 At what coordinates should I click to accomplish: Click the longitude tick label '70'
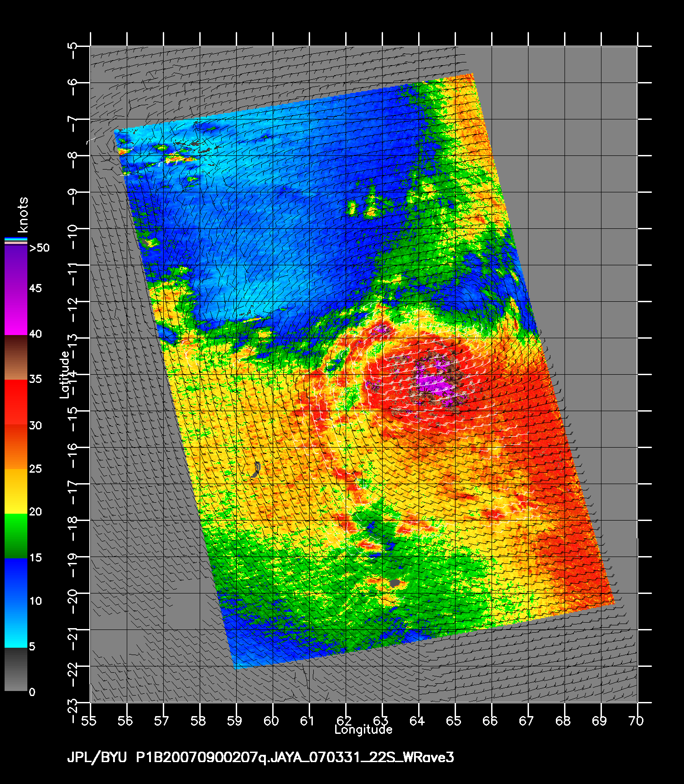[636, 721]
